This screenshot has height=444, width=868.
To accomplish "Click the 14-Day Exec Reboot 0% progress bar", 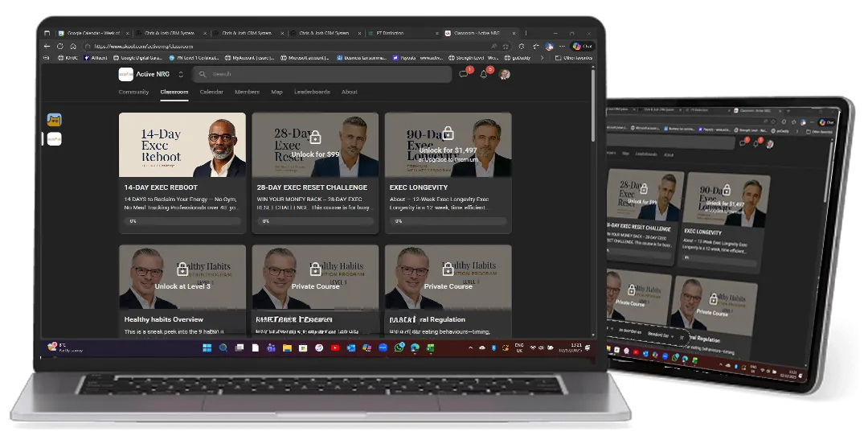I will [182, 221].
